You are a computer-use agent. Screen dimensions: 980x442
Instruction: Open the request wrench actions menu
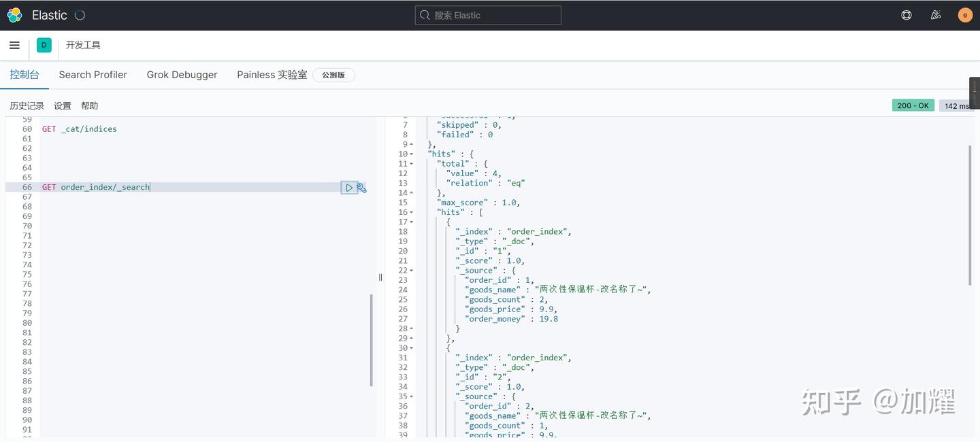pyautogui.click(x=361, y=188)
